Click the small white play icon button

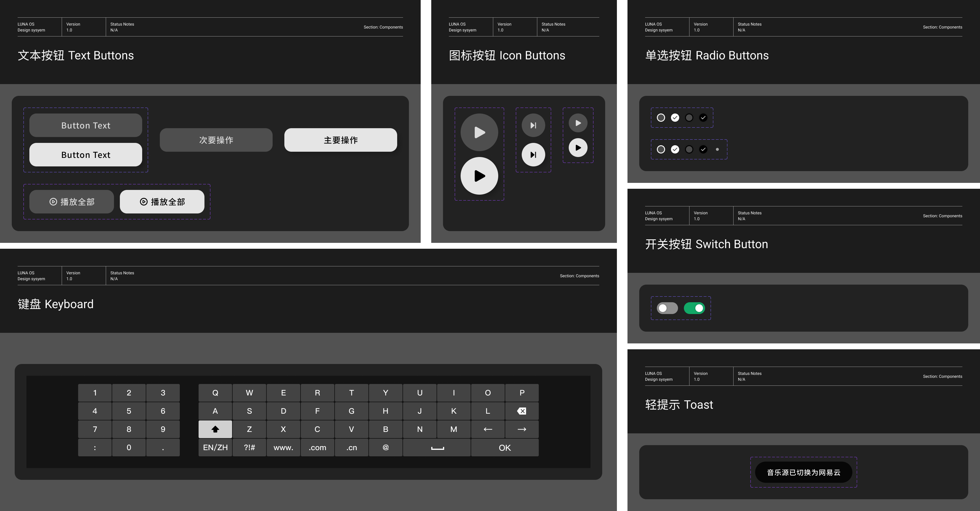(578, 148)
